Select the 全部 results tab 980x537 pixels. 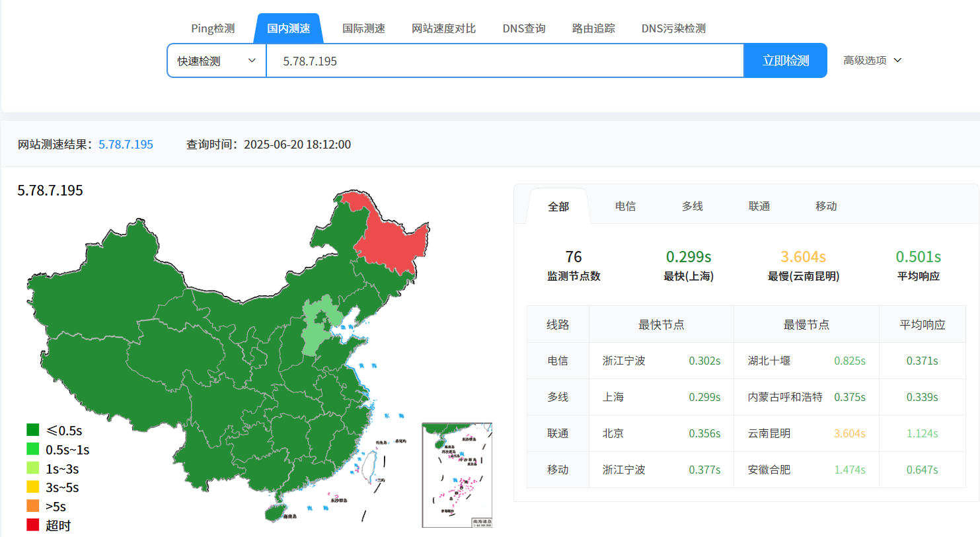558,207
